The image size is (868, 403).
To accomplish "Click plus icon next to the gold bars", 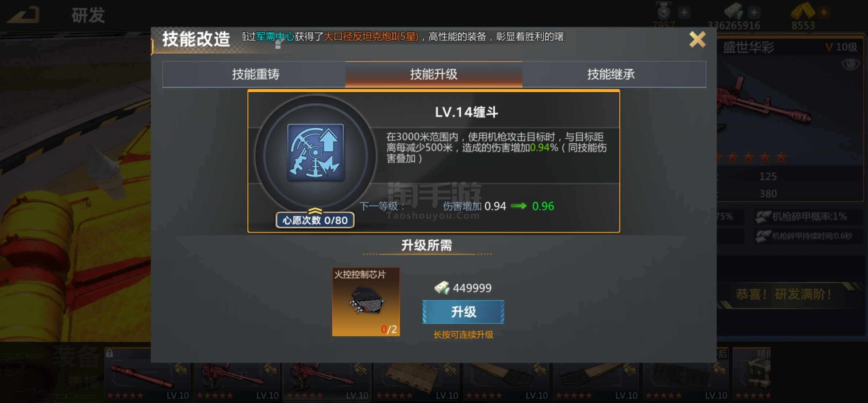I will click(823, 12).
